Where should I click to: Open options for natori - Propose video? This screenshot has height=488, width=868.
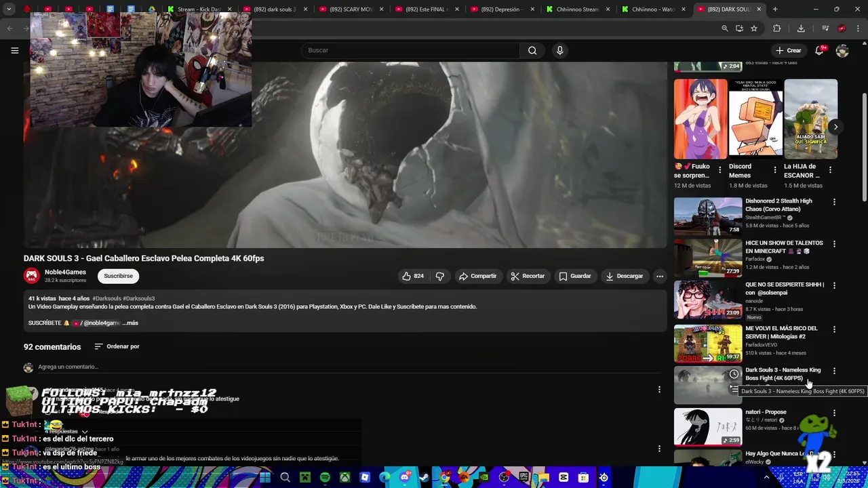(834, 413)
